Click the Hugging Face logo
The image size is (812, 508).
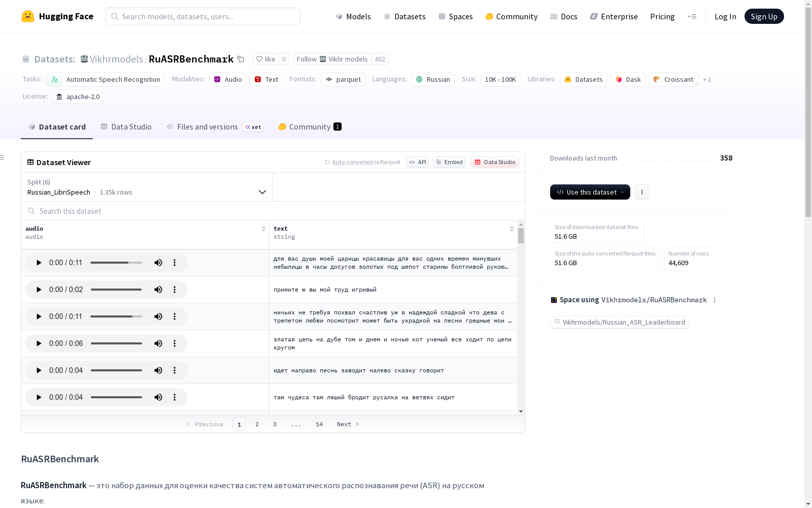(x=57, y=16)
